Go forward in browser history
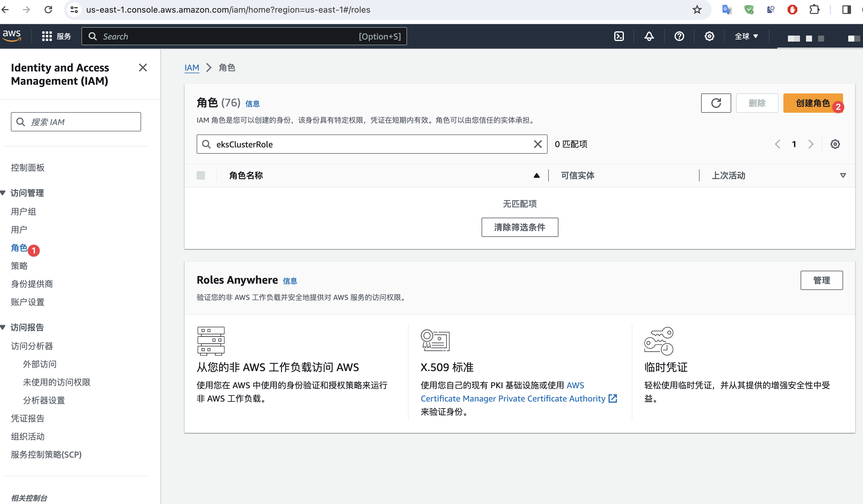The image size is (863, 504). 26,10
